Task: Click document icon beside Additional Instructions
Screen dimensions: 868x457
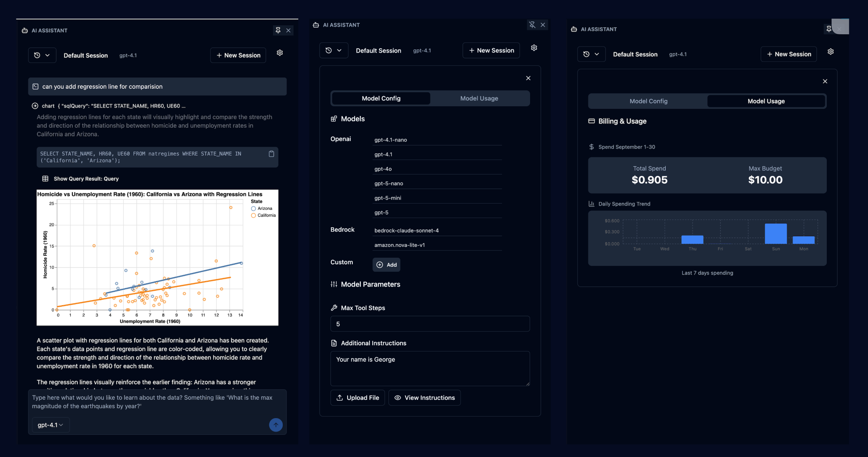Action: click(x=334, y=343)
